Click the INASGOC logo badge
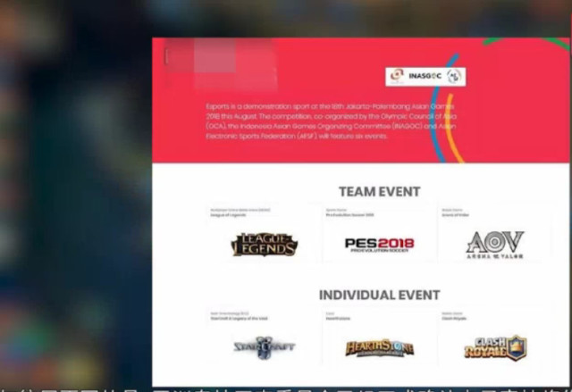Image resolution: width=572 pixels, height=392 pixels. pos(425,77)
